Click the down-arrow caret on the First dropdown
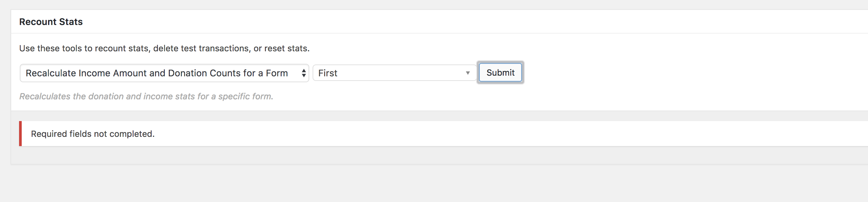The image size is (868, 202). point(468,73)
